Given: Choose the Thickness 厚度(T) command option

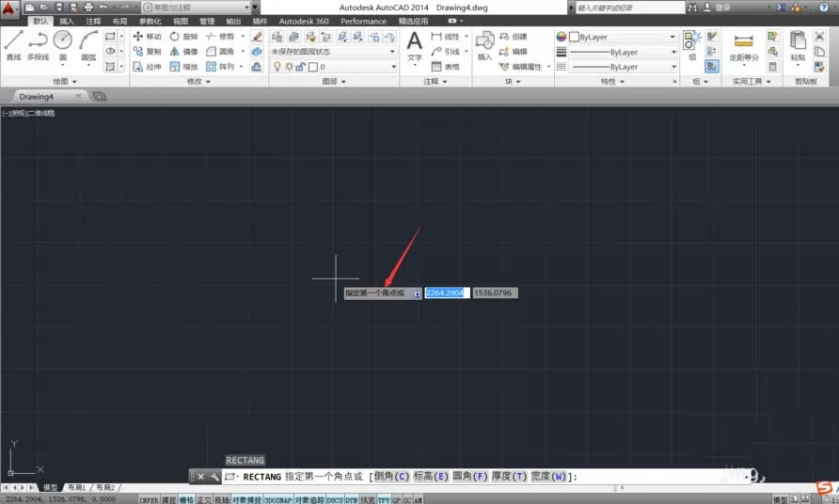Looking at the screenshot, I should pyautogui.click(x=510, y=476).
